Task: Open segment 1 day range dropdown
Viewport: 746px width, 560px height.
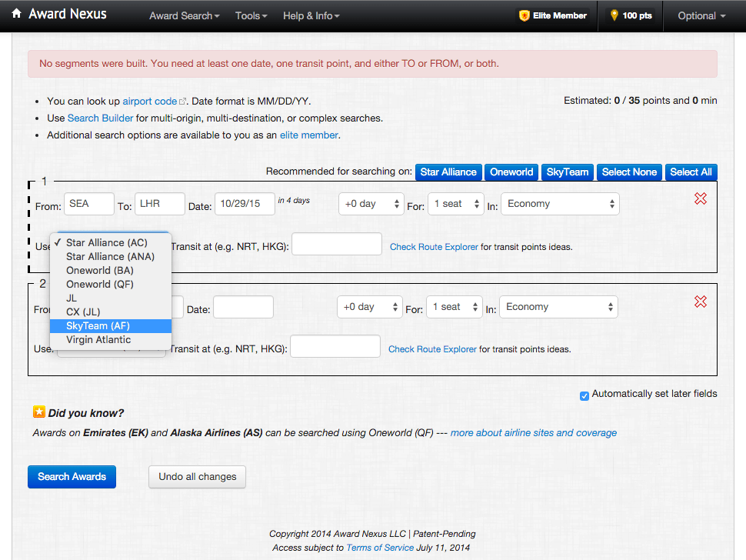Action: [x=371, y=204]
